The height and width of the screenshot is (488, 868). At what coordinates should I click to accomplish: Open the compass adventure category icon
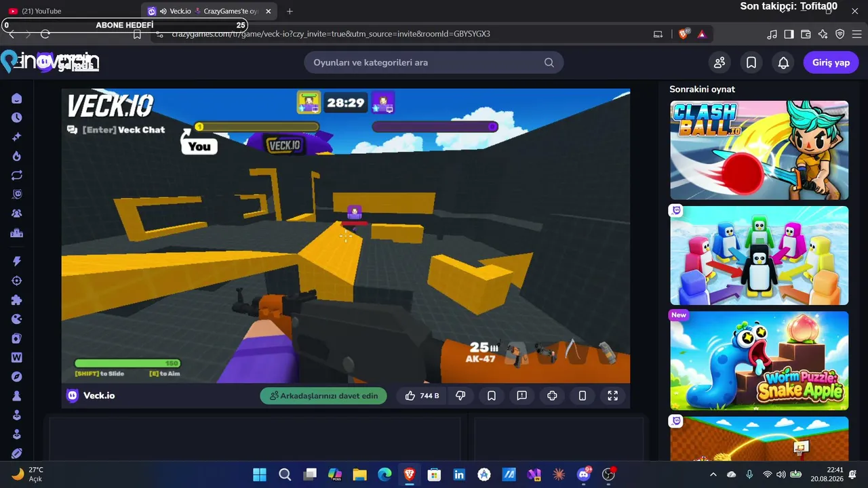[17, 377]
